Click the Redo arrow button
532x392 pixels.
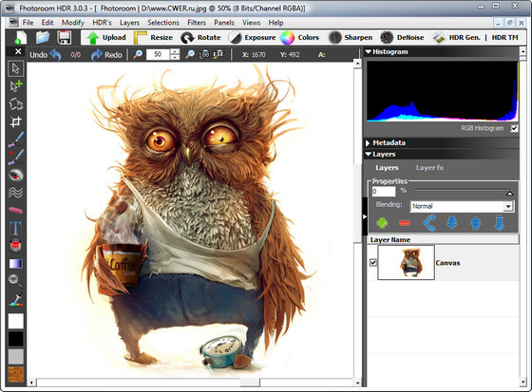tap(97, 55)
